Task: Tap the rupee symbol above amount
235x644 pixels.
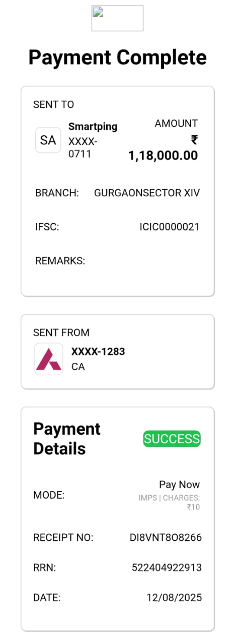Action: (194, 140)
